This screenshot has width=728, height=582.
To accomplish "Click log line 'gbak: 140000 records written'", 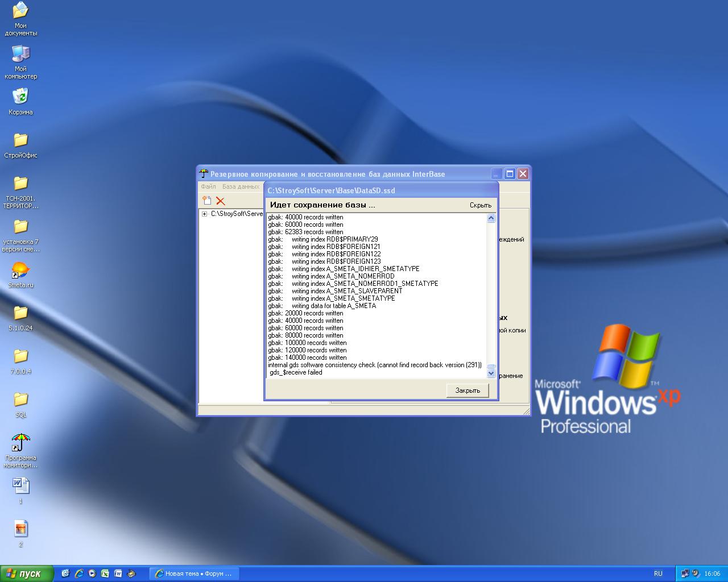I will click(x=307, y=357).
